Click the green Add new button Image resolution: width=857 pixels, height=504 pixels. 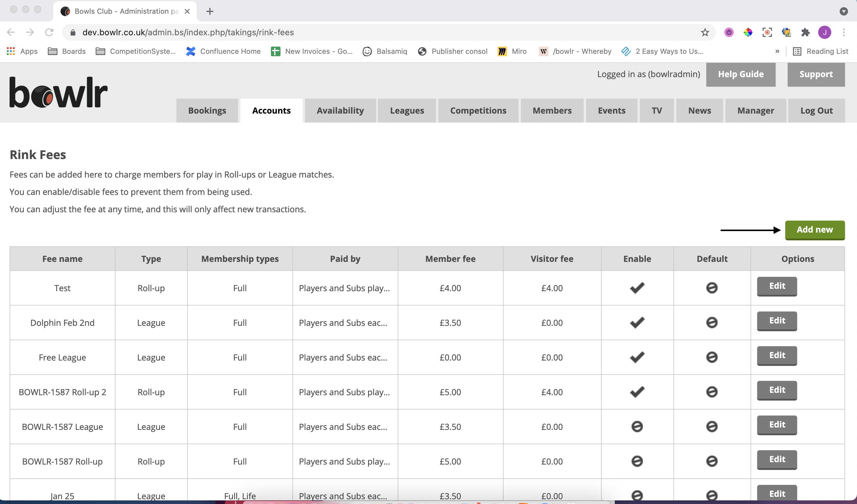[x=815, y=230]
